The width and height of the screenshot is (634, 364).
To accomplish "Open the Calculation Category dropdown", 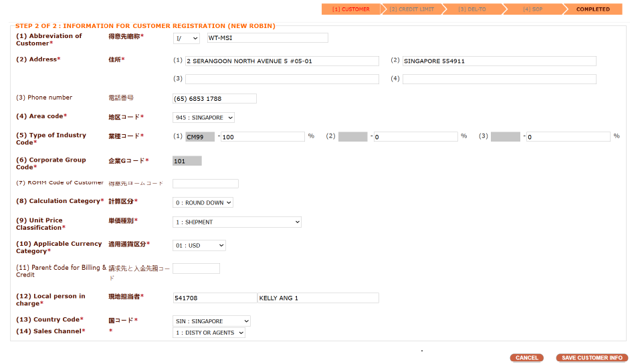I will click(x=203, y=202).
